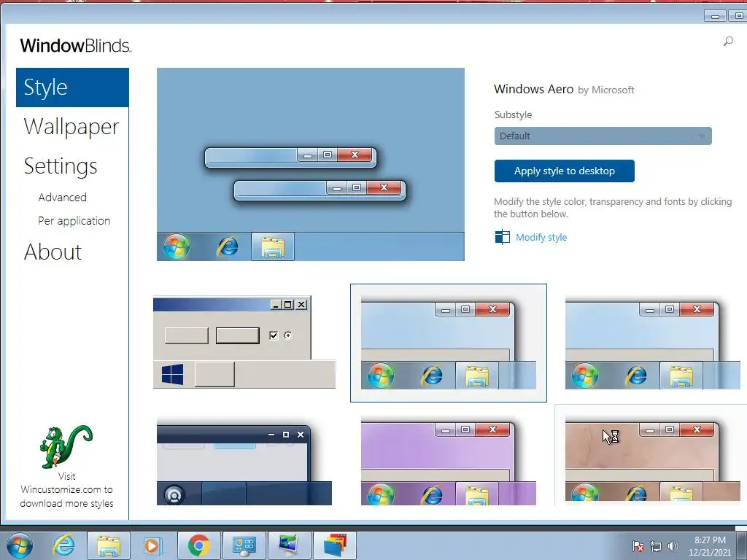Open Advanced settings sub-item
The height and width of the screenshot is (560, 747).
(63, 197)
